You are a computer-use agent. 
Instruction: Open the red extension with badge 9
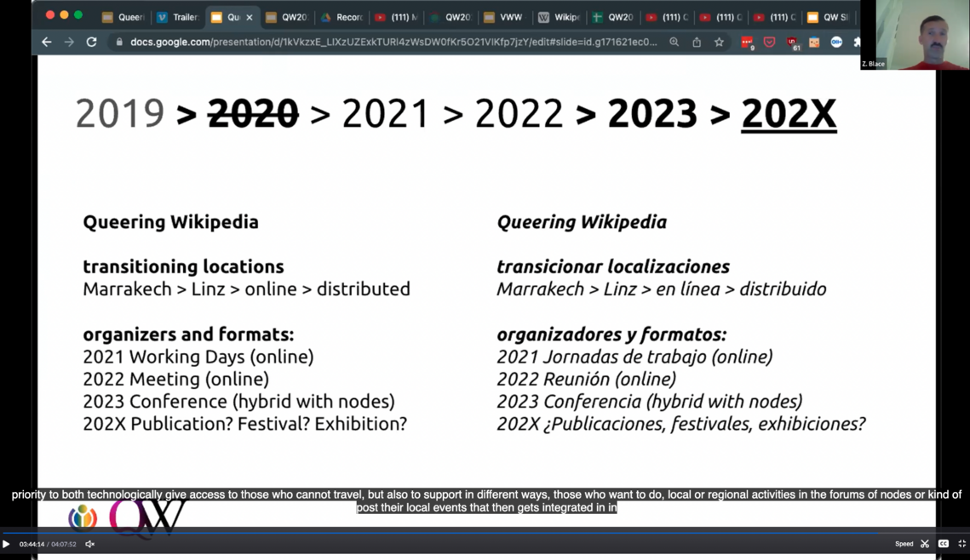click(x=747, y=43)
